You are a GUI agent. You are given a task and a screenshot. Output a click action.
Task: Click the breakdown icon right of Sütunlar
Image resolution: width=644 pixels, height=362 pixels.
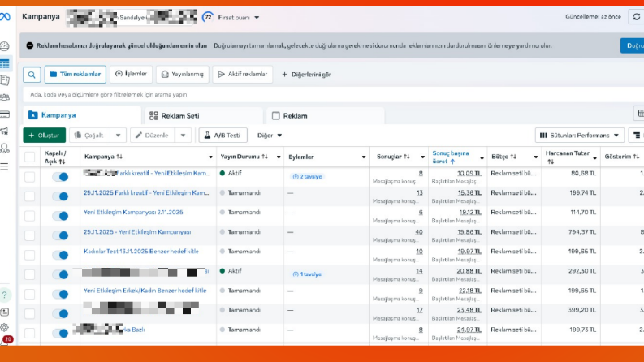click(637, 136)
